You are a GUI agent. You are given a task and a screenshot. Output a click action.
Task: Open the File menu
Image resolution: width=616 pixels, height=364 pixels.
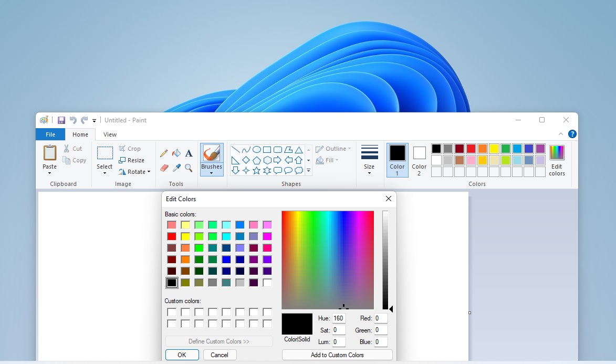click(50, 134)
